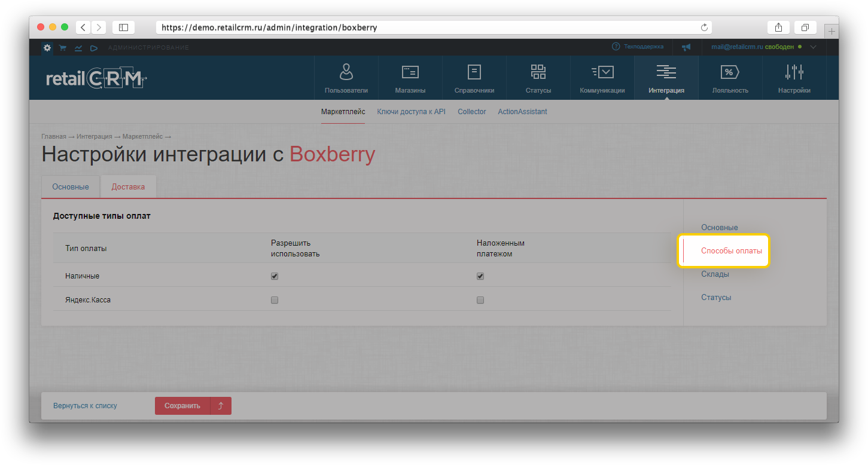This screenshot has width=868, height=465.
Task: Enable Яндекс.Касса Разрешить использовать checkbox
Action: (275, 300)
